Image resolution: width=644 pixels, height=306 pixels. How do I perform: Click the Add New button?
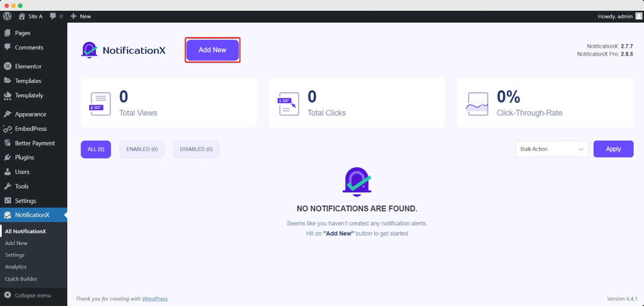click(212, 50)
